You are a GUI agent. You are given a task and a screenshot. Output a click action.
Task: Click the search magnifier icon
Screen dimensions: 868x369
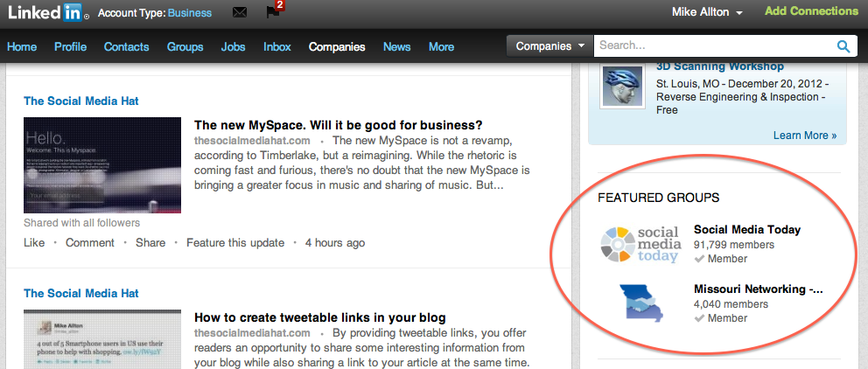pyautogui.click(x=843, y=46)
